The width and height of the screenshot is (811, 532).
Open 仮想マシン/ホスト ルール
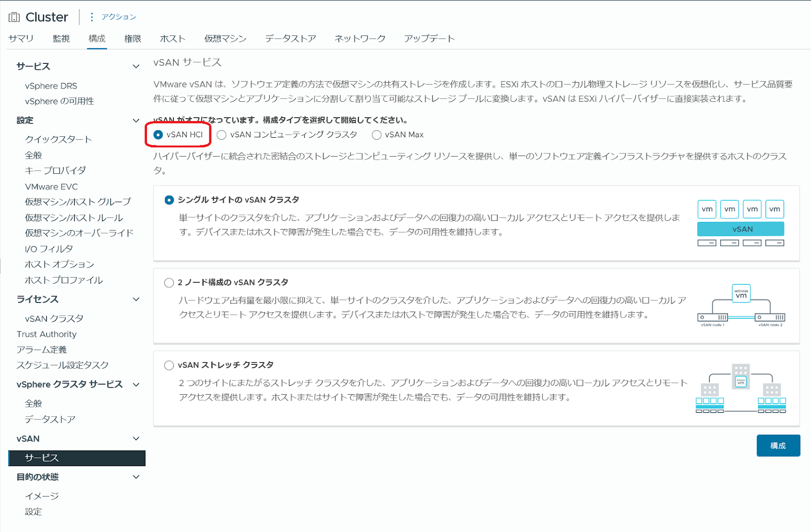pos(74,218)
